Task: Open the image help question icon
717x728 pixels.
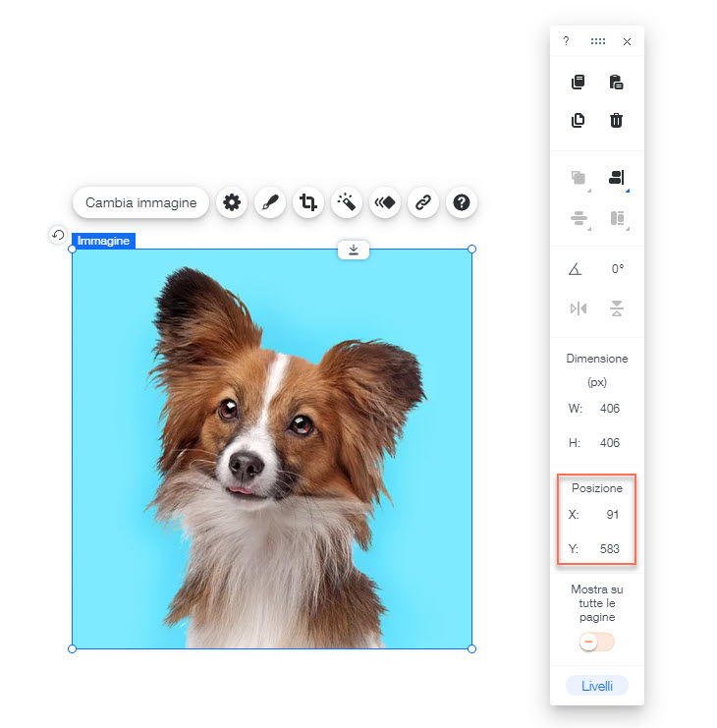Action: pos(462,202)
